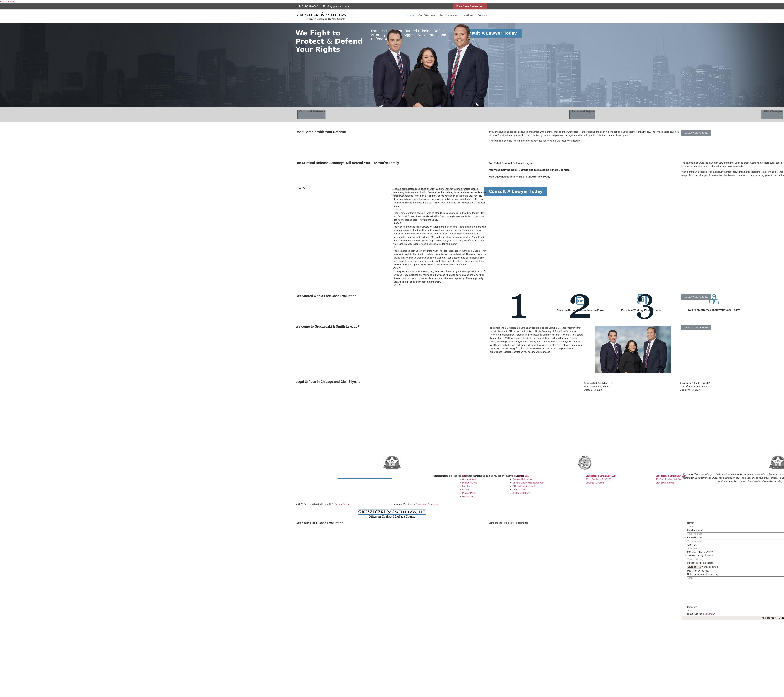Click 'Don't Gamble With Your Defense' heading
784x697 pixels.
coord(320,132)
